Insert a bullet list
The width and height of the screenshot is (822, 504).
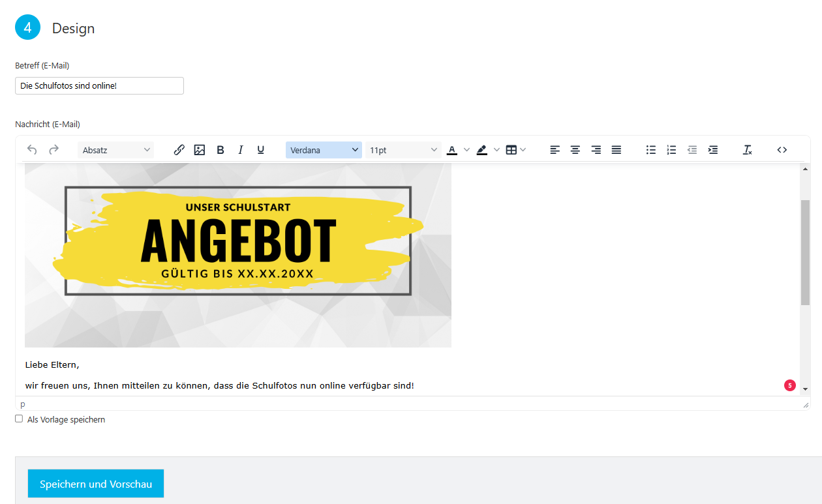pos(651,150)
